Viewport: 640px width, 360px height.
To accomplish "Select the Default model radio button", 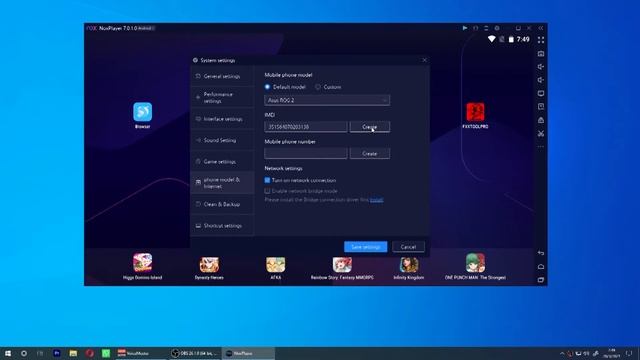I will coord(267,87).
